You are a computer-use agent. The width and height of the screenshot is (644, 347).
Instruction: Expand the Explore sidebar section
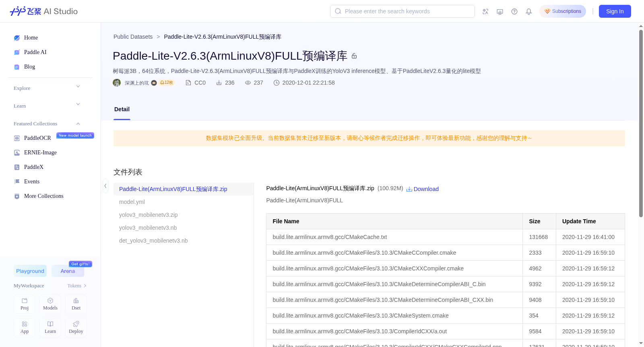click(x=78, y=86)
